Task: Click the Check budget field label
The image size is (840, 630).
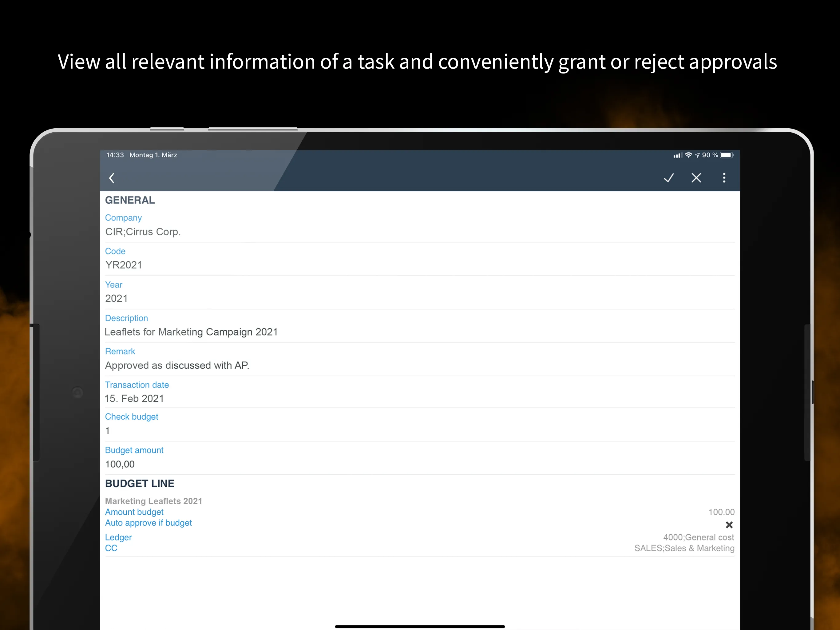Action: tap(131, 417)
